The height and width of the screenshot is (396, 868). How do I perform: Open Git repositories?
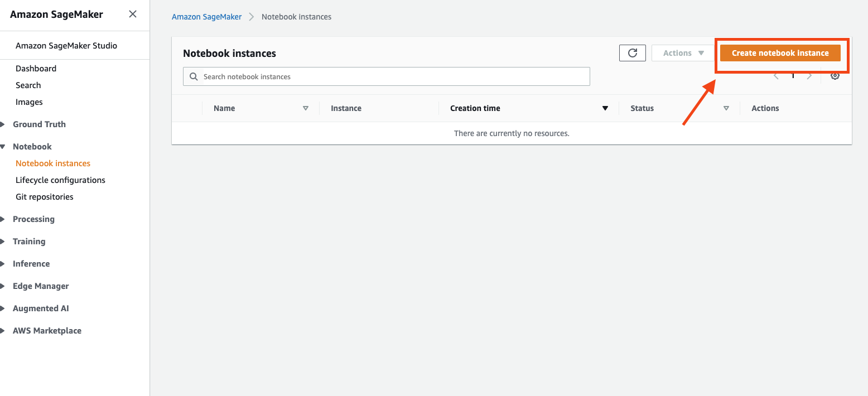pyautogui.click(x=45, y=197)
